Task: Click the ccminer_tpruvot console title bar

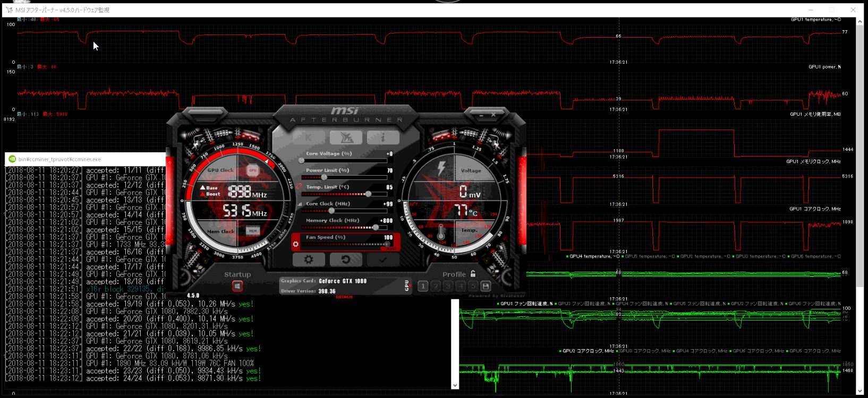Action: click(85, 159)
